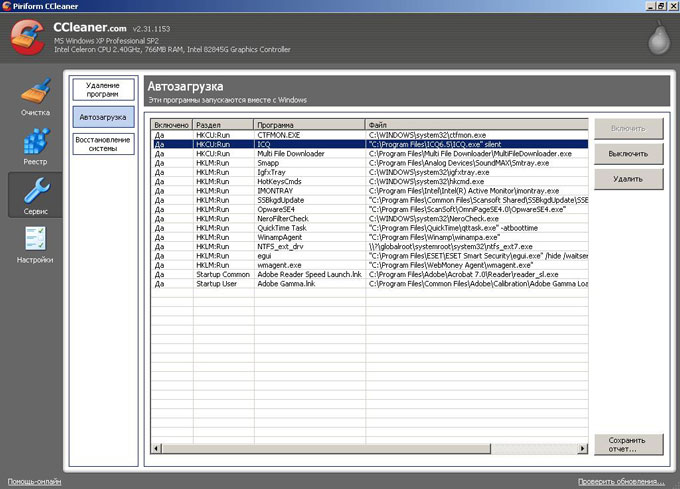The image size is (680, 489).
Task: Click the horizontal scrollbar thumb
Action: 326,448
